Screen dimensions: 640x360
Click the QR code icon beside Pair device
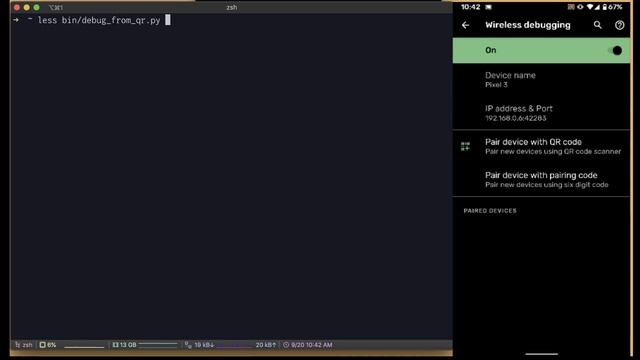click(465, 147)
